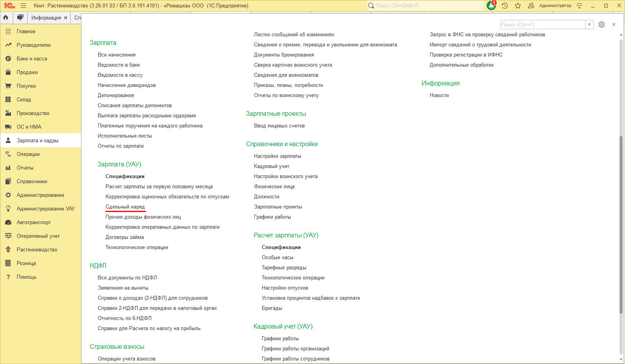Click the Операции section icon
Image resolution: width=625 pixels, height=364 pixels.
(8, 154)
